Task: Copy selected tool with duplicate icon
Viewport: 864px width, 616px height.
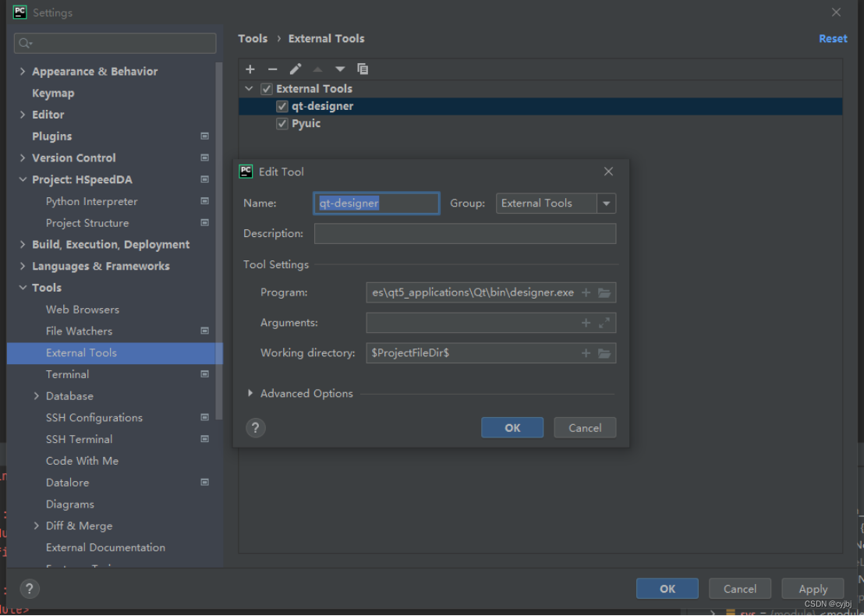Action: 363,69
